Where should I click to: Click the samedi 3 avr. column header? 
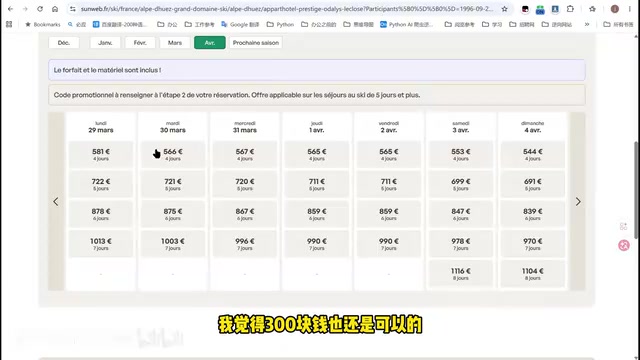pos(460,127)
